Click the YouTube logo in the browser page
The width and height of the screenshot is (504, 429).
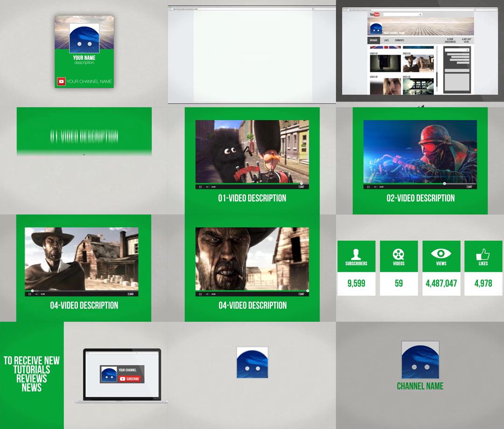click(x=374, y=14)
